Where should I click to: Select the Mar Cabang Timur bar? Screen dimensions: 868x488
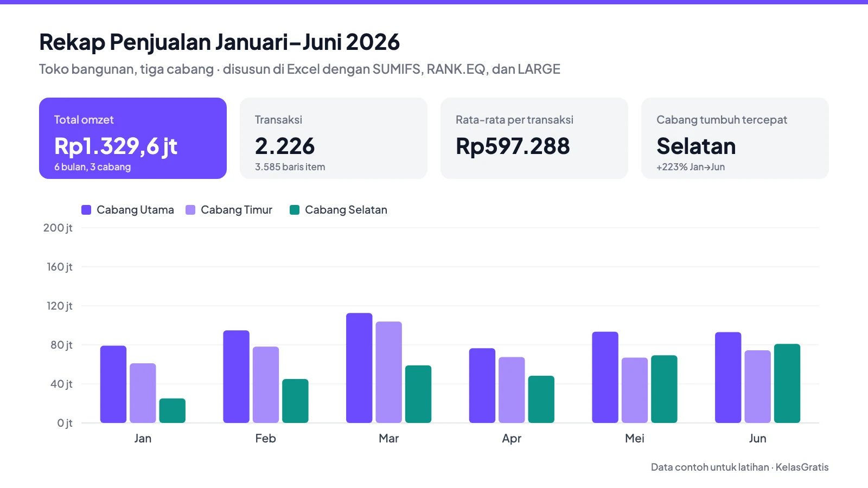pos(389,373)
